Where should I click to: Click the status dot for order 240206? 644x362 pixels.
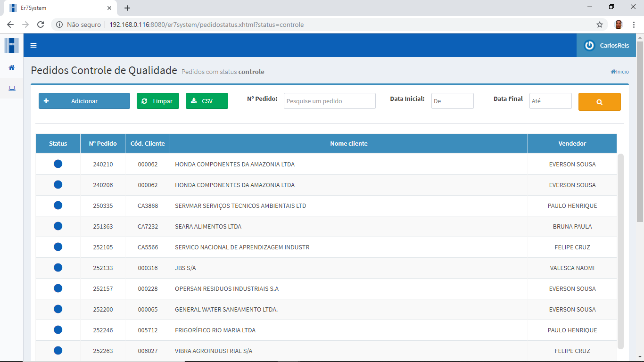(58, 185)
